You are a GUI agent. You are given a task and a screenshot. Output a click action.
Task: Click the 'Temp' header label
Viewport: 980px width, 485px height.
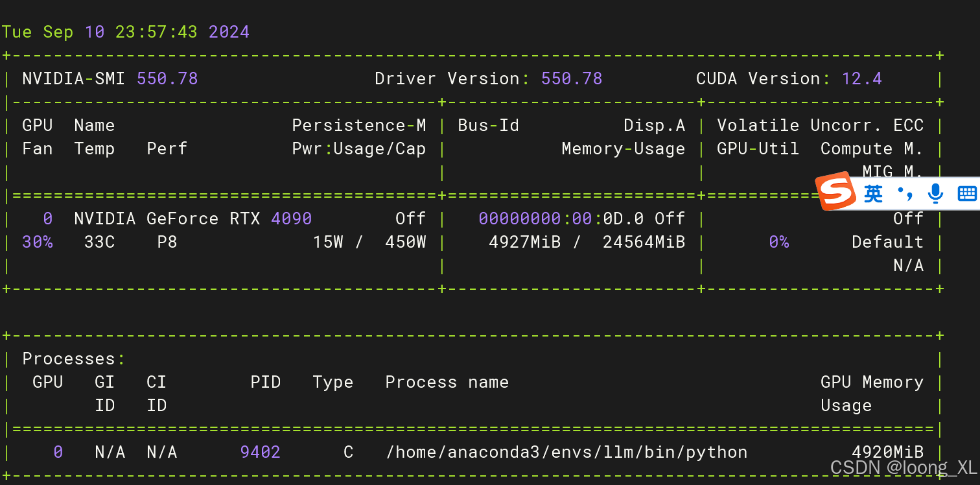(x=95, y=149)
